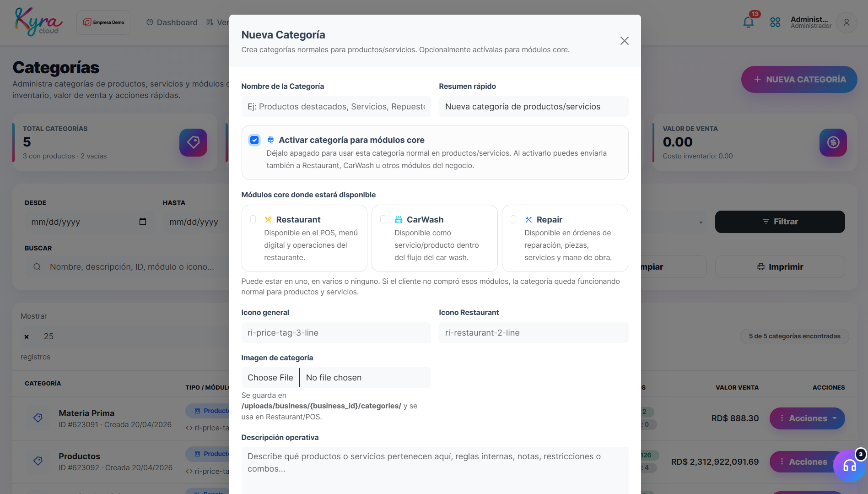The image size is (868, 494).
Task: Click the Total Categorías tag icon
Action: (193, 142)
